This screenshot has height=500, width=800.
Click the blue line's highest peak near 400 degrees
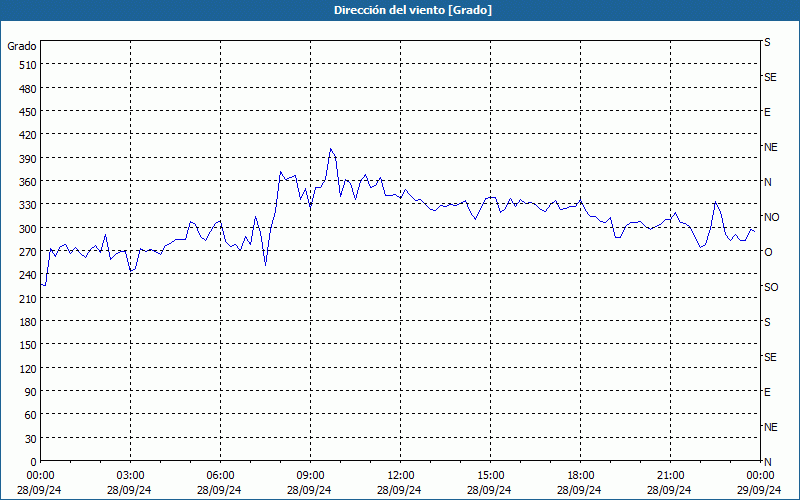pos(331,149)
